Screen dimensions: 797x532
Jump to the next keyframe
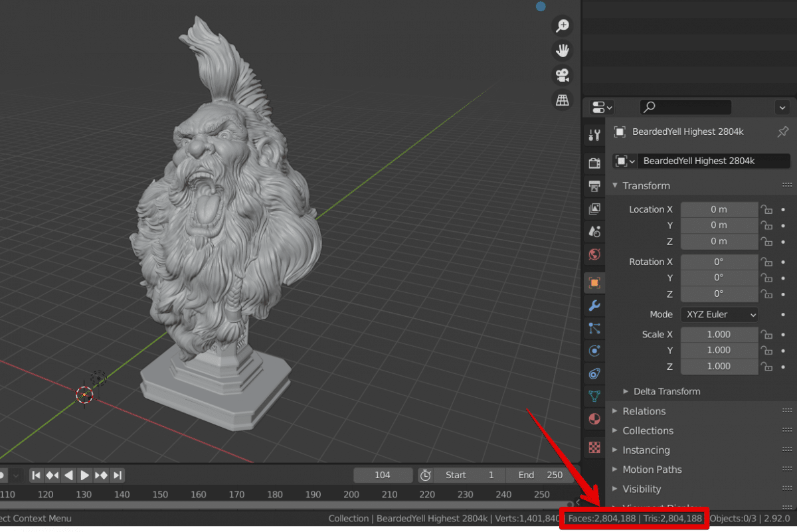(x=102, y=475)
